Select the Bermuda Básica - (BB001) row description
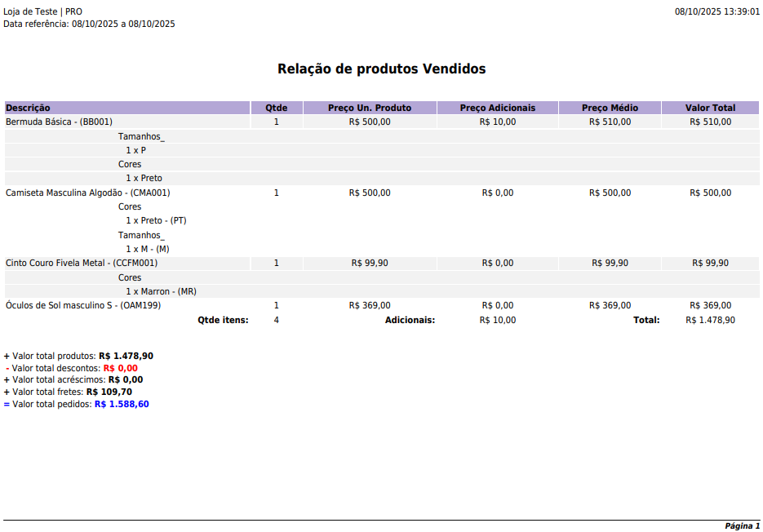 pos(59,122)
